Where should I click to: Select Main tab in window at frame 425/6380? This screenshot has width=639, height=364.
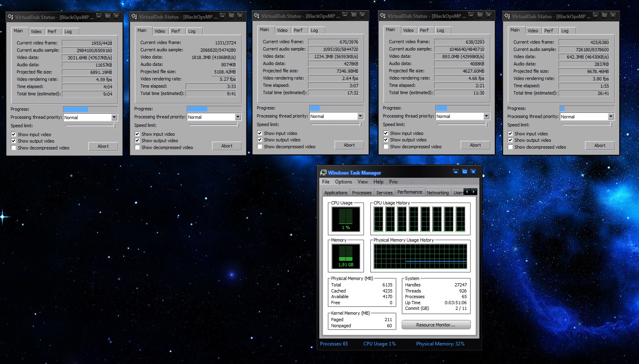point(515,30)
